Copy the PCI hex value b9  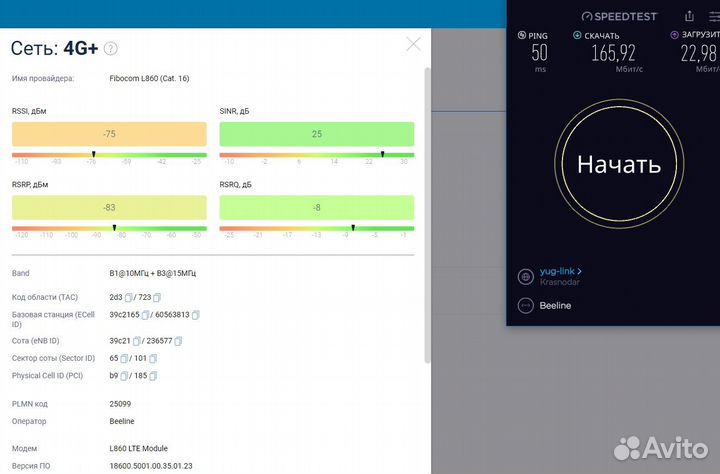click(x=124, y=376)
